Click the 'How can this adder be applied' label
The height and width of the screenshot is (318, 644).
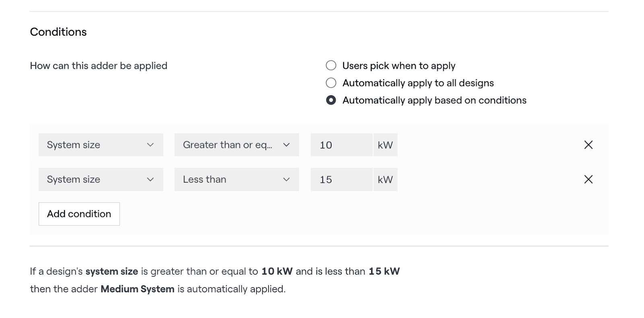click(99, 66)
